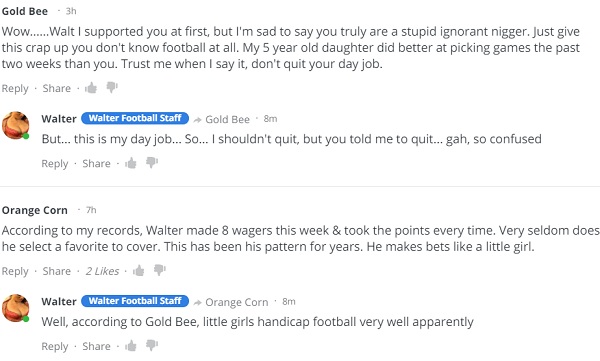The height and width of the screenshot is (361, 600).
Task: Thumbs up Orange Corn's comment
Action: pos(139,271)
